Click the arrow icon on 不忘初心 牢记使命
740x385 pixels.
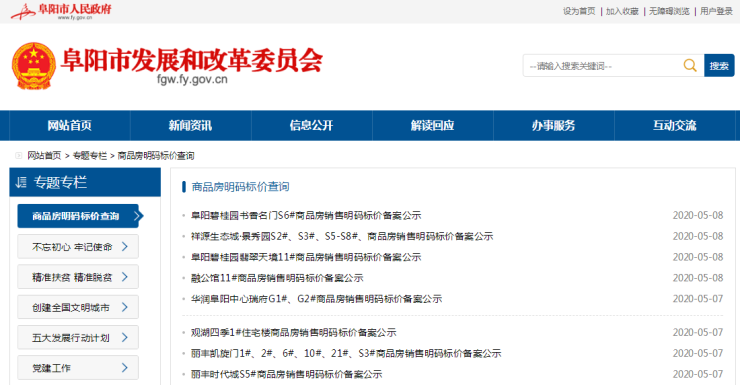click(x=125, y=246)
